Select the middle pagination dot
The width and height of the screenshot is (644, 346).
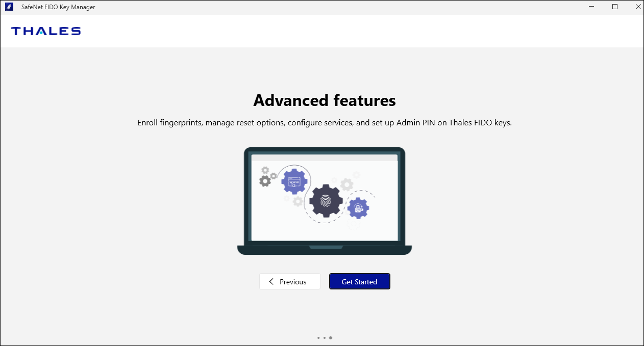click(324, 337)
